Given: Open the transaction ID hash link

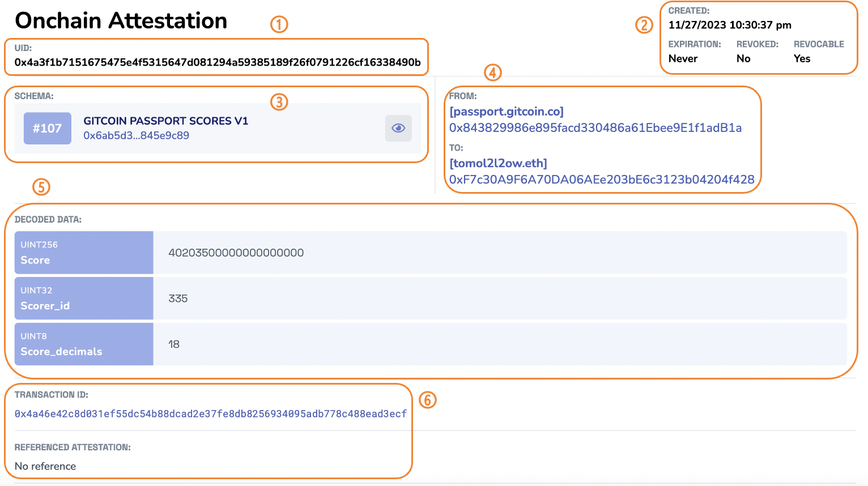Looking at the screenshot, I should pyautogui.click(x=210, y=414).
